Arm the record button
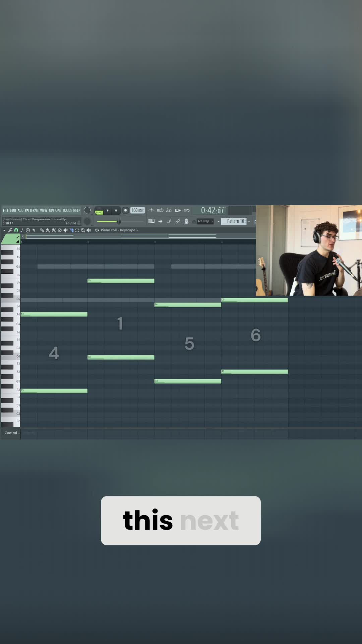 (x=125, y=210)
